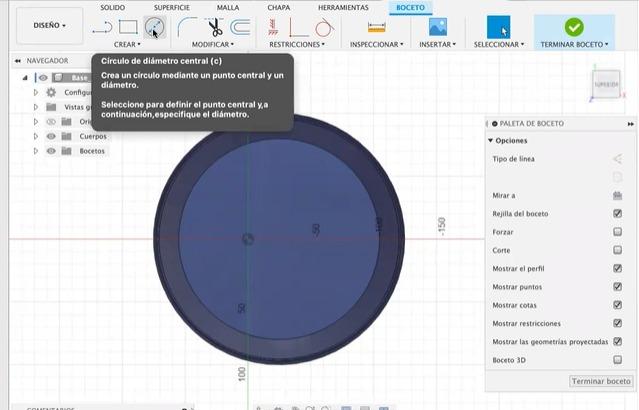Toggle visibility eye of Bocetos folder

point(51,151)
